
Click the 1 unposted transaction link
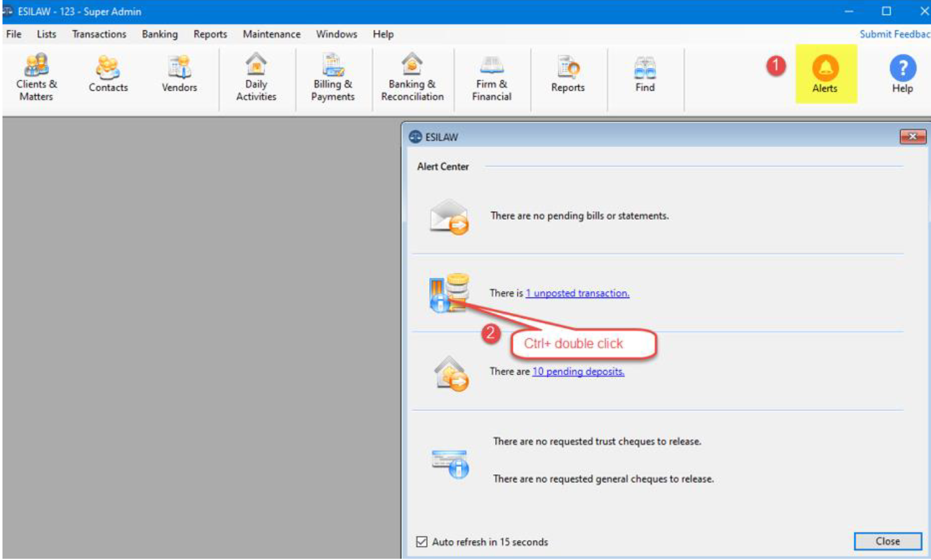point(578,293)
